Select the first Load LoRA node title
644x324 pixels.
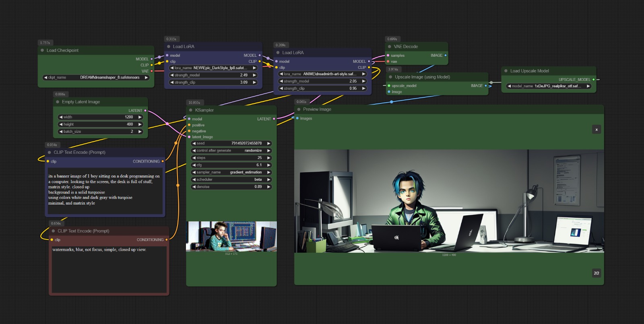coord(184,47)
